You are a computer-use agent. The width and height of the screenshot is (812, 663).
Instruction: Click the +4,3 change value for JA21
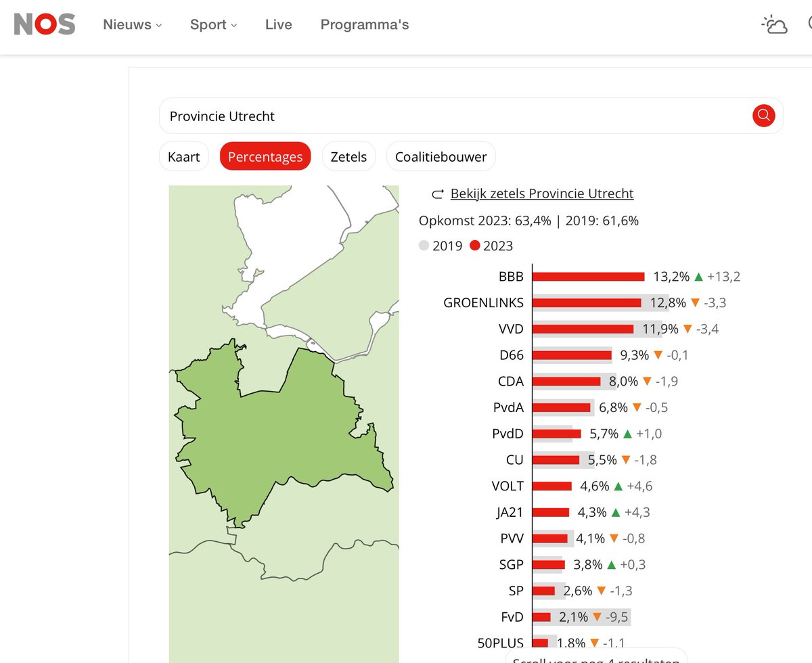tap(637, 512)
